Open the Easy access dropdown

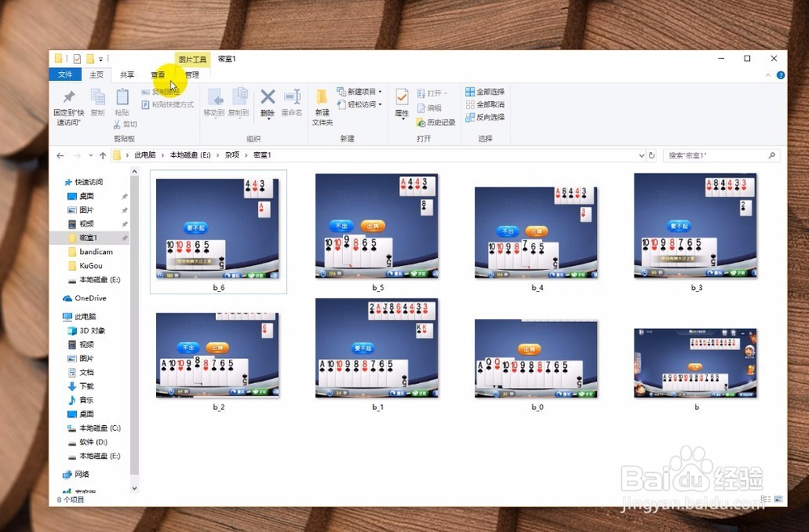click(x=360, y=104)
